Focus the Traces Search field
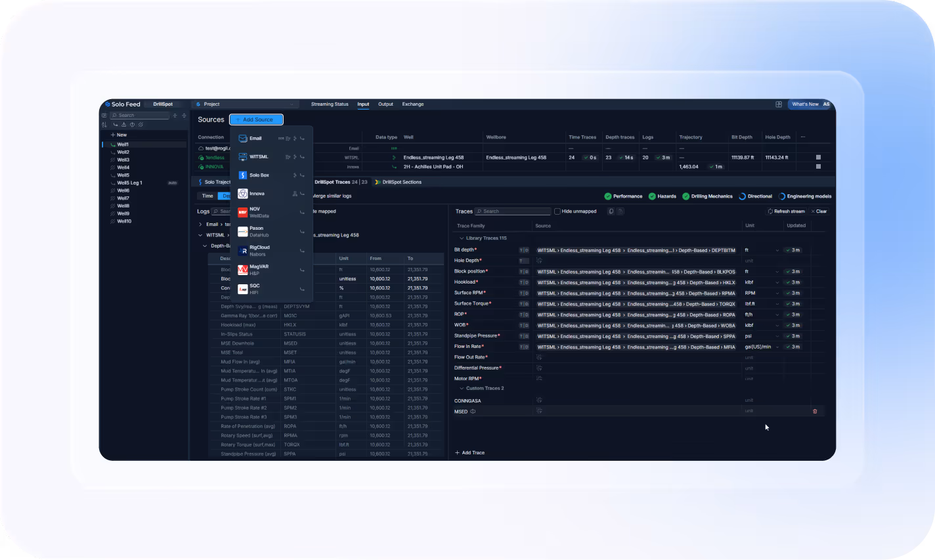The width and height of the screenshot is (935, 560). tap(513, 211)
